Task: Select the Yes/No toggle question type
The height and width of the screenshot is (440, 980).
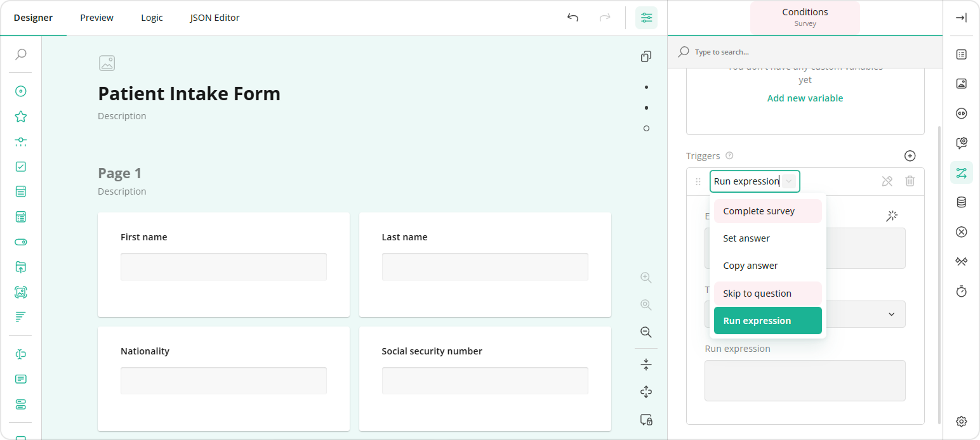Action: (20, 242)
